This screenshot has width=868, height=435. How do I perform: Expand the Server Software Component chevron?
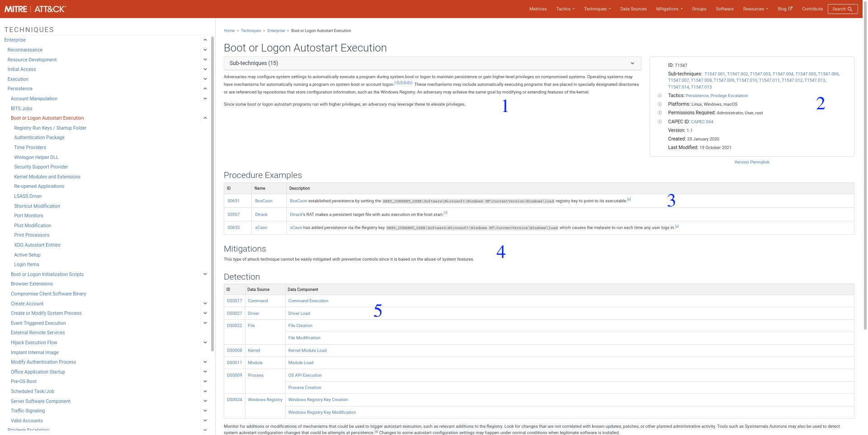(x=205, y=401)
